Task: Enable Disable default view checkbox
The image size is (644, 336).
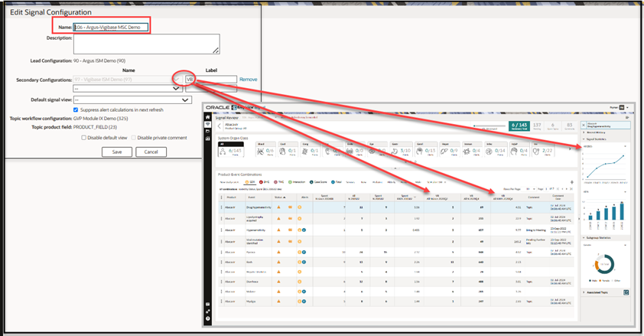Action: click(x=84, y=138)
